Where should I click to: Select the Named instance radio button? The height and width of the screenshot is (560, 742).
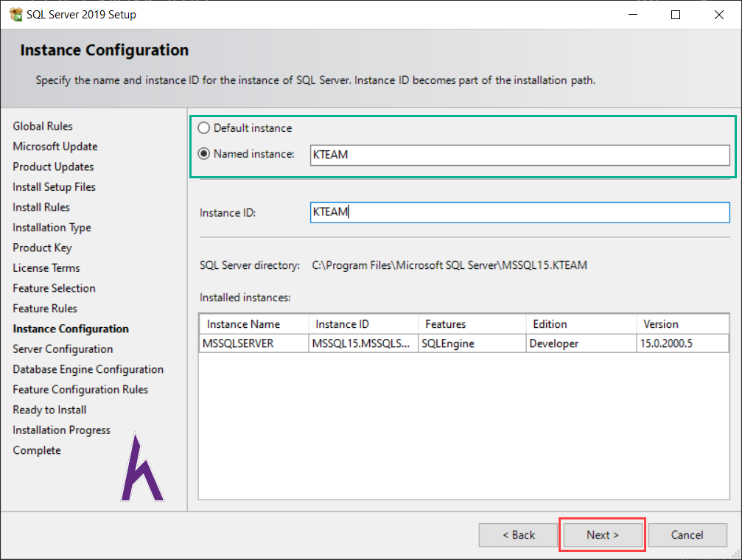203,154
